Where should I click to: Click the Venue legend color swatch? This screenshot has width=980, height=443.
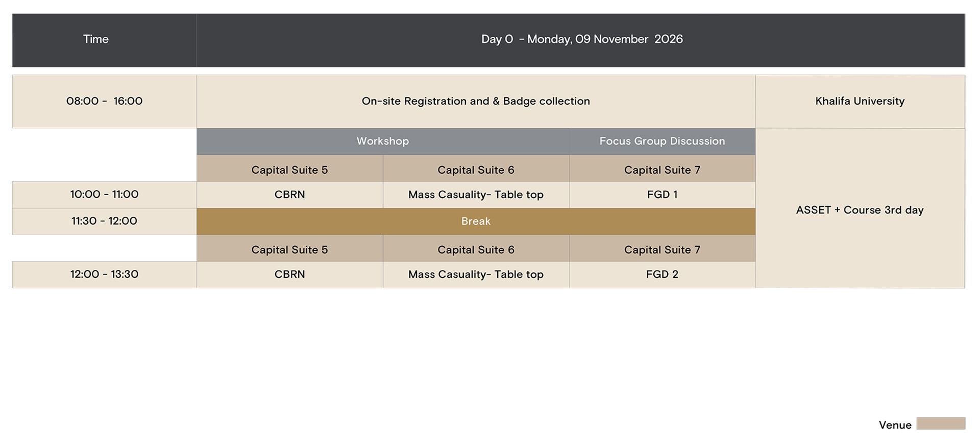click(x=940, y=424)
